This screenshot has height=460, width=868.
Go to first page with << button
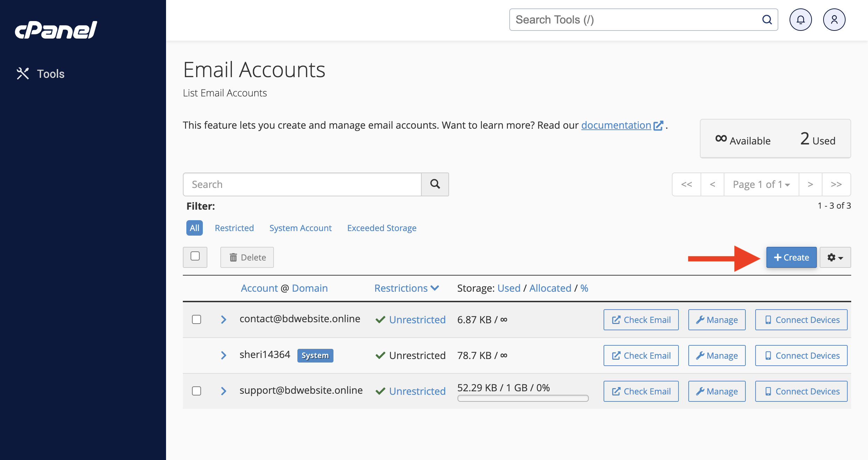[687, 184]
